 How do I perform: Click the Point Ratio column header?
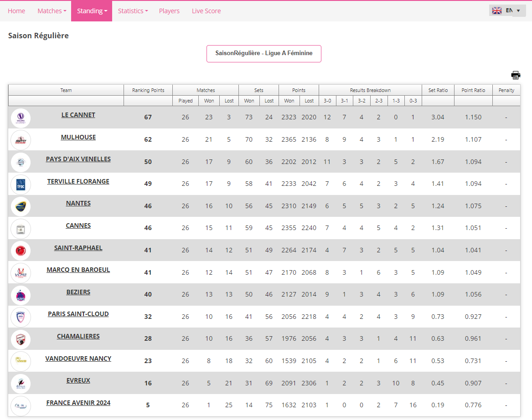[473, 90]
